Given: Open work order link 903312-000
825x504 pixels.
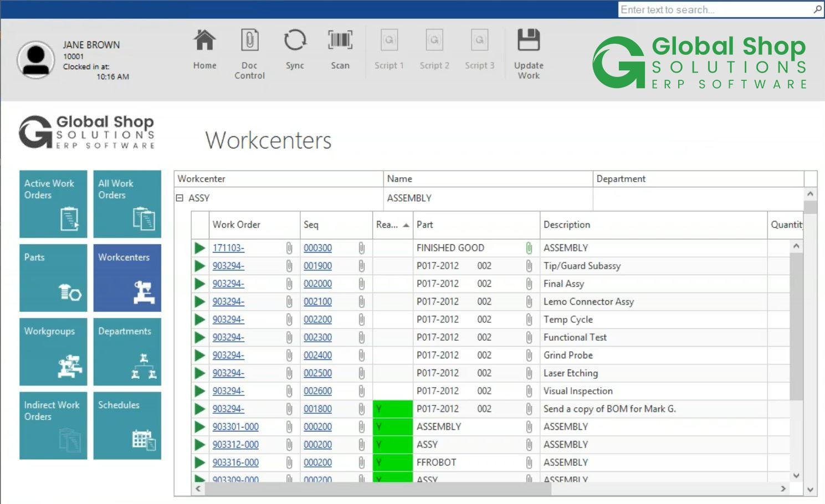Looking at the screenshot, I should [x=236, y=444].
